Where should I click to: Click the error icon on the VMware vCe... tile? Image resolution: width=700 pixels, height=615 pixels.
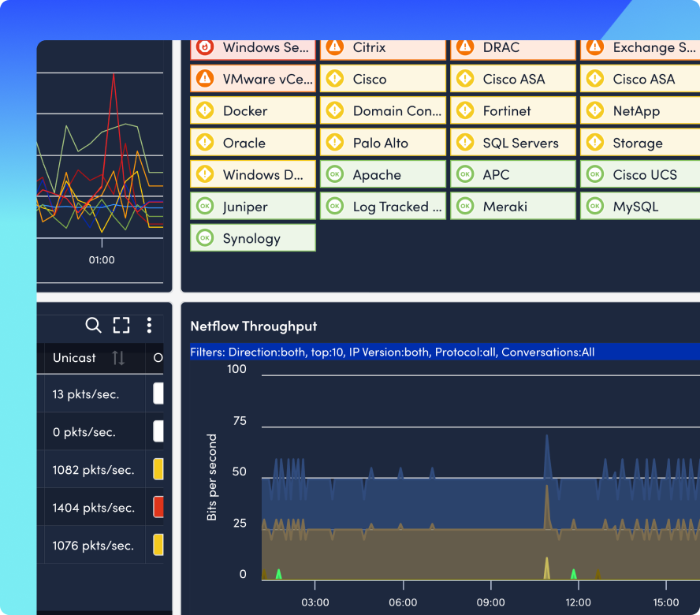click(205, 79)
